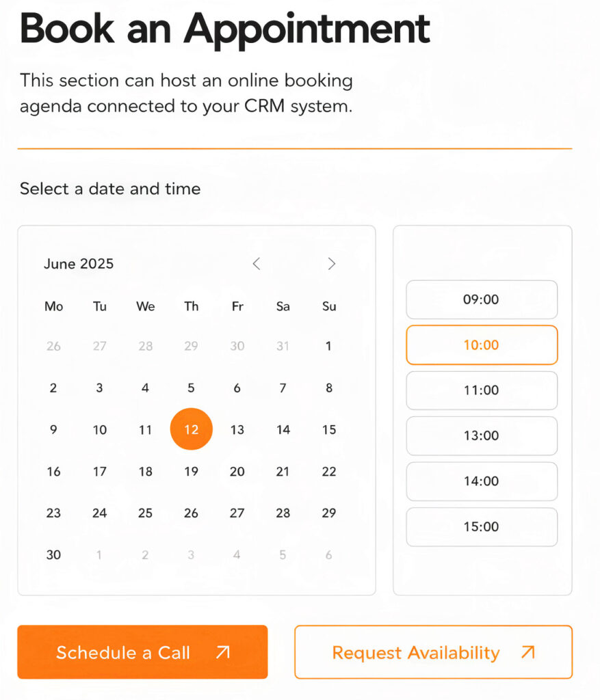This screenshot has height=700, width=600.
Task: Select the 10:00 time slot
Action: tap(482, 345)
